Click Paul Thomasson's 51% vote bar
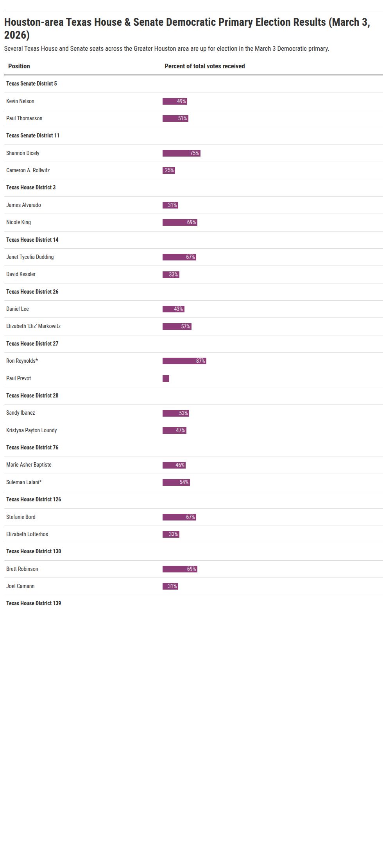Image resolution: width=383 pixels, height=868 pixels. coord(175,118)
